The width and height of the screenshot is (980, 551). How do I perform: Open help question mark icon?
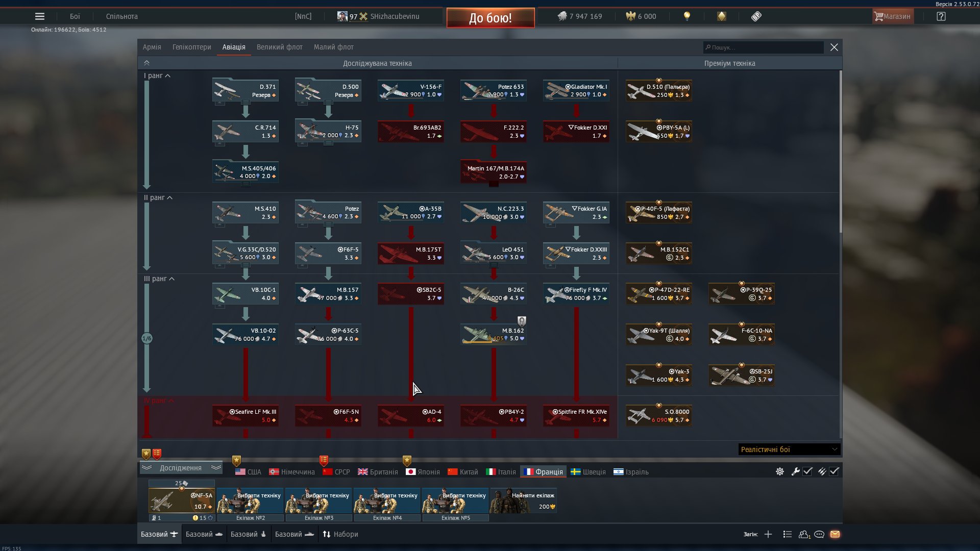point(941,16)
